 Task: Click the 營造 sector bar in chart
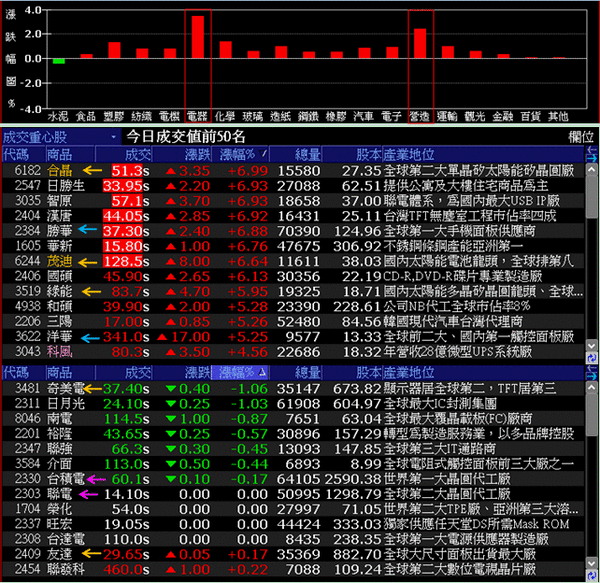(420, 44)
